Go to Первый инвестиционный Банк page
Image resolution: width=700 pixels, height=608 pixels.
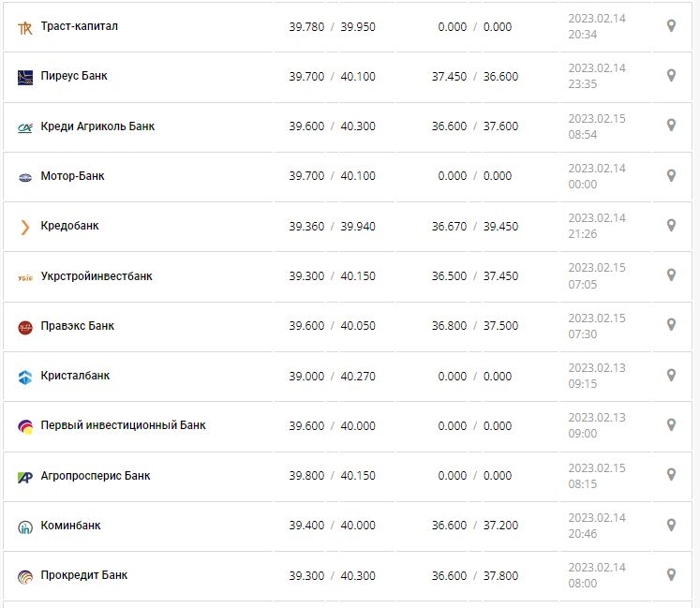click(x=123, y=425)
